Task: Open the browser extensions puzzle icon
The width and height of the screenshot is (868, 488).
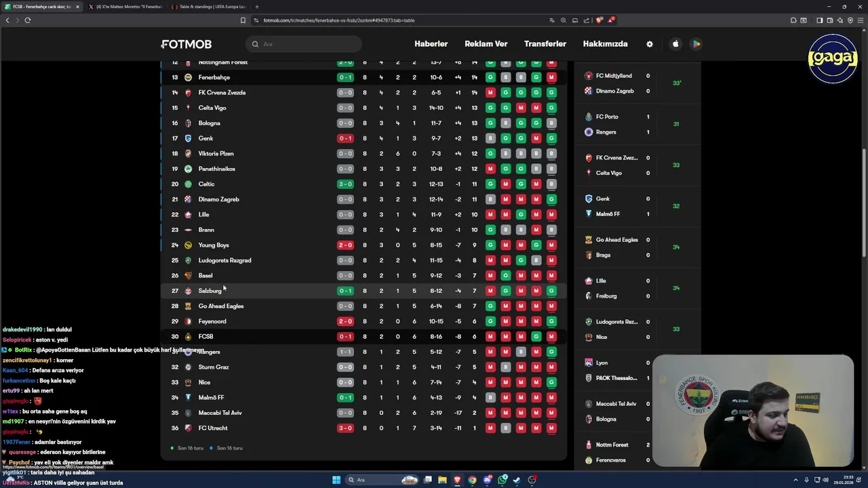Action: (793, 20)
